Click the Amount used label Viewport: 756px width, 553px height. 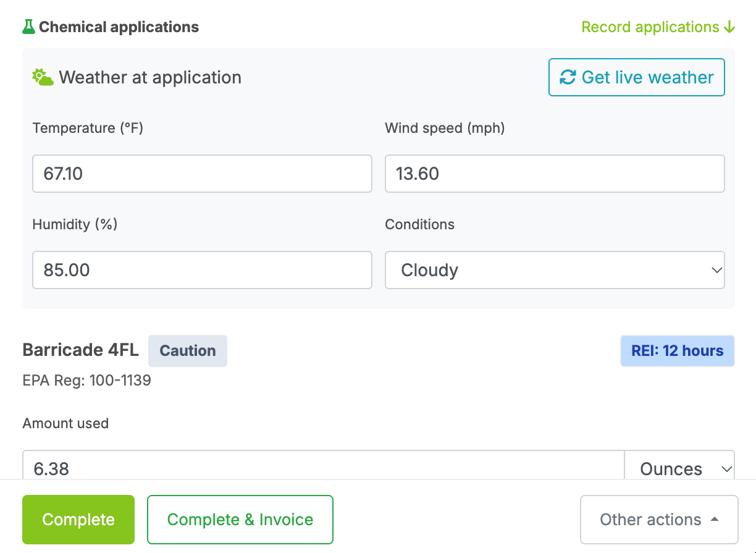65,423
